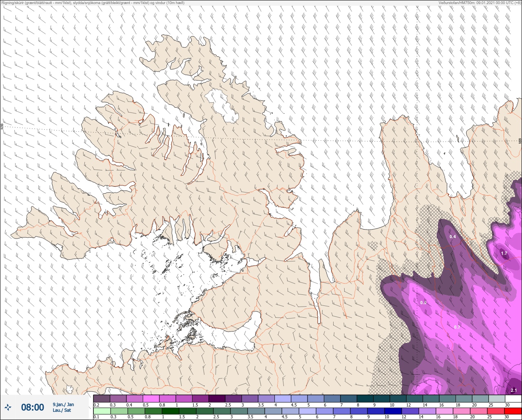Screen dimensions: 522x420
Task: Click the 0.2 label under upper legend
Action: [x=96, y=405]
